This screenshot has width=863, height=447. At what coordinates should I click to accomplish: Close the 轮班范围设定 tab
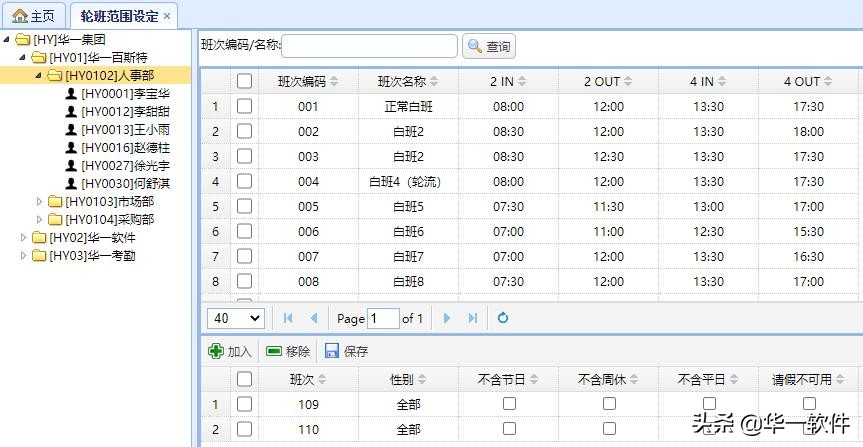167,17
